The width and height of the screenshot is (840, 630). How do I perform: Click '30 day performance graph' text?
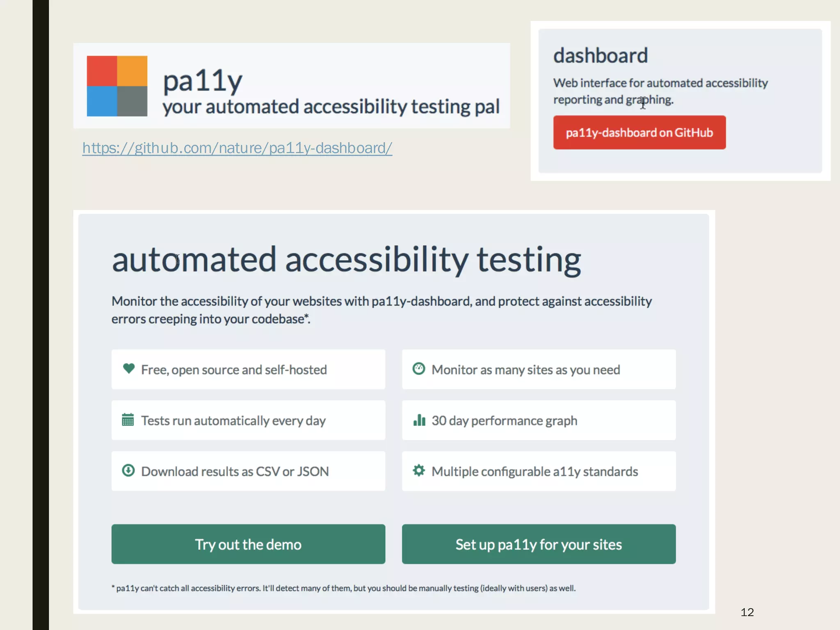(504, 421)
